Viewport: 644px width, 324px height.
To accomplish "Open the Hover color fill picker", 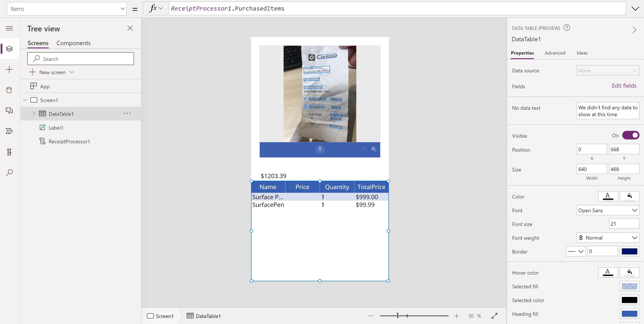I will click(x=630, y=272).
